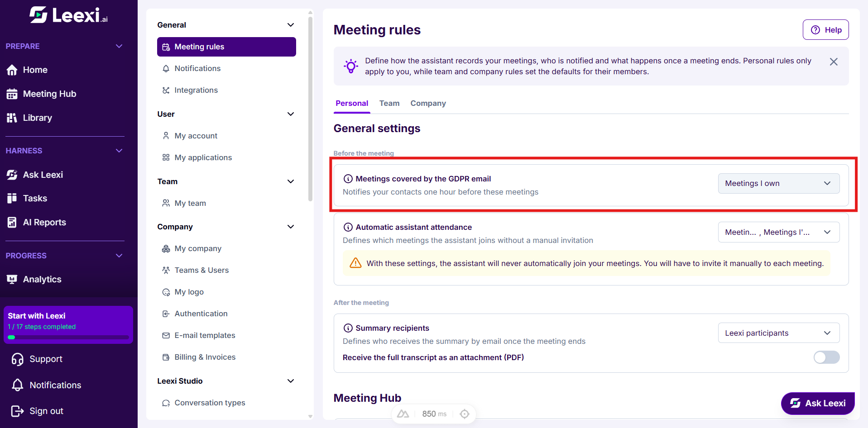The width and height of the screenshot is (868, 428).
Task: Collapse the Company settings group
Action: (x=291, y=227)
